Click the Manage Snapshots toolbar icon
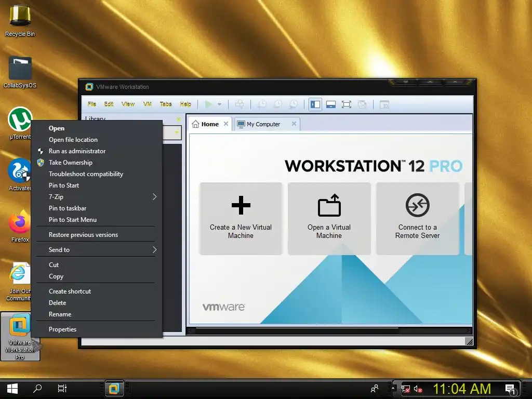This screenshot has height=399, width=532. (293, 104)
